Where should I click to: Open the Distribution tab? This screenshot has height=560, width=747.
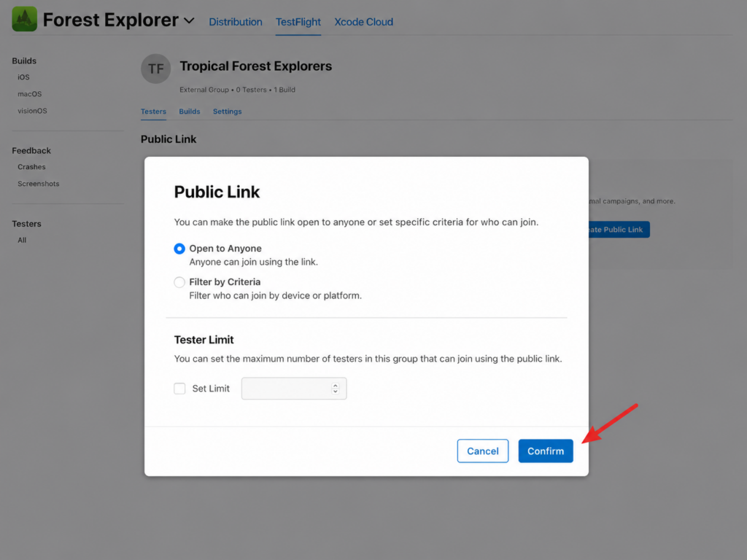236,22
